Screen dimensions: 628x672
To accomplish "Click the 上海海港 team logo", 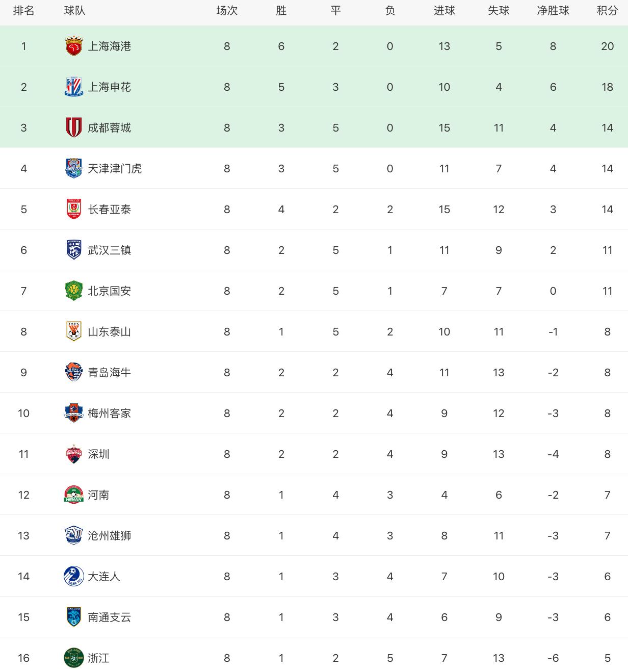I will pyautogui.click(x=74, y=46).
